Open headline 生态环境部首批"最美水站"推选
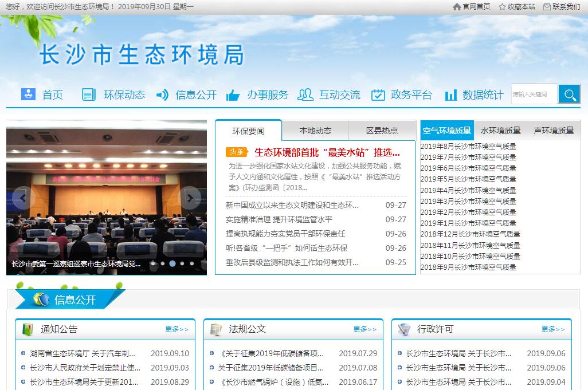Image resolution: width=588 pixels, height=390 pixels. click(x=327, y=152)
